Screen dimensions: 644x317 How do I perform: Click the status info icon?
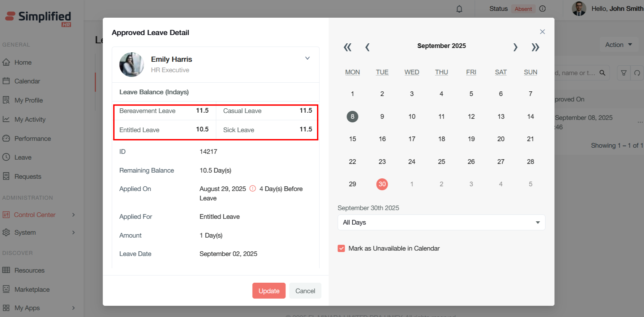tap(542, 9)
